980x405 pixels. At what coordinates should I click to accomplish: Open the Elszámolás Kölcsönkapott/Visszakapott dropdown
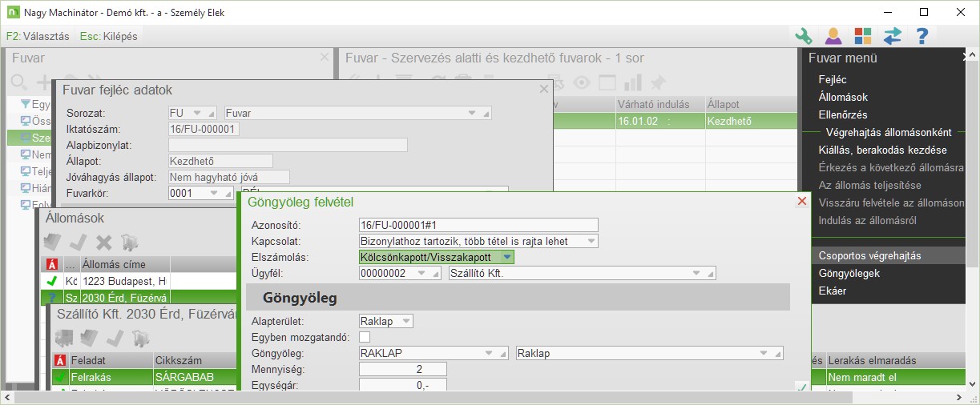[507, 257]
